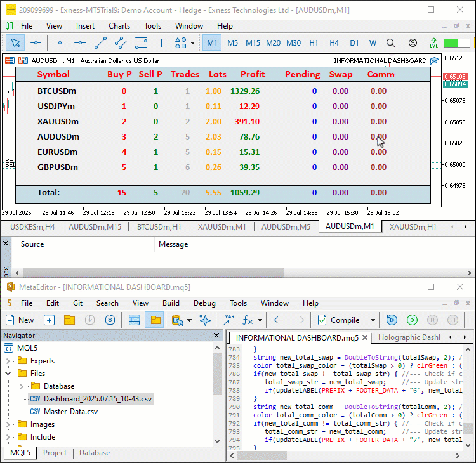Open the MetaTrader Charts menu

point(119,26)
